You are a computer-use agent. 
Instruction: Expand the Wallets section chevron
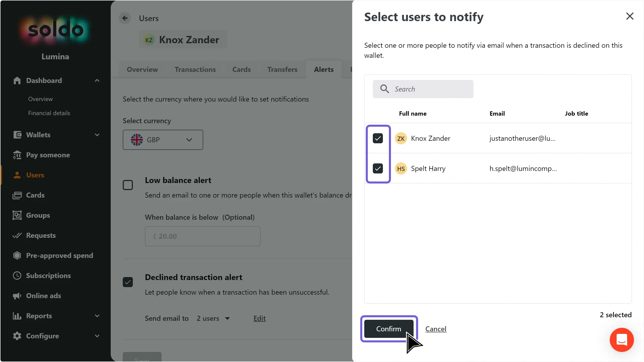[x=97, y=135]
